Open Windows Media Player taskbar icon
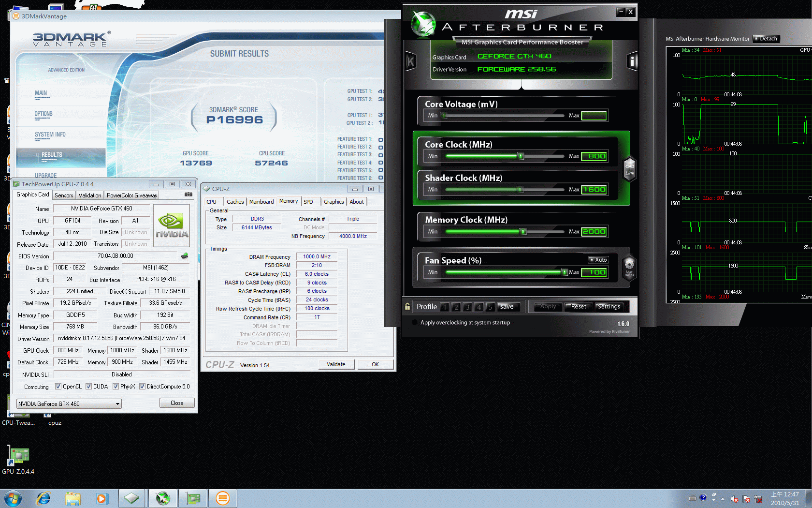812x508 pixels. coord(102,498)
